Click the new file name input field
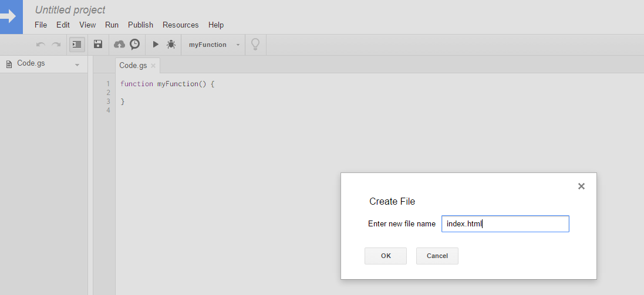This screenshot has width=644, height=295. pyautogui.click(x=505, y=223)
